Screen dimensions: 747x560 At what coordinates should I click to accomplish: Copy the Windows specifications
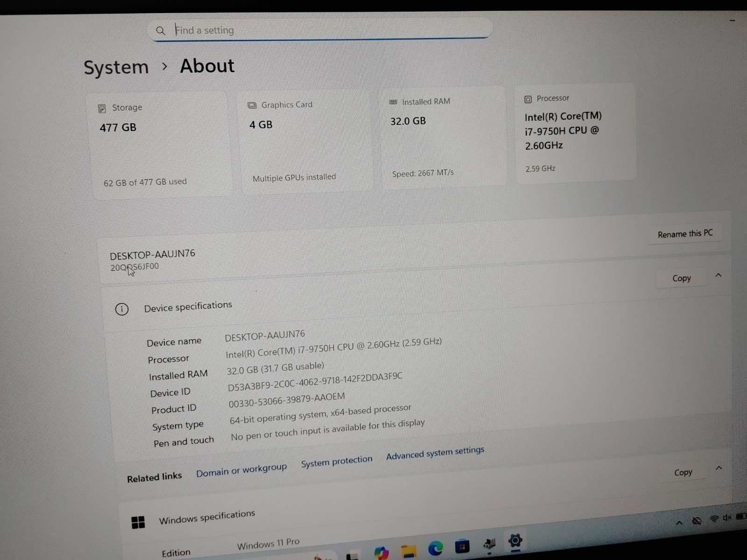[683, 473]
